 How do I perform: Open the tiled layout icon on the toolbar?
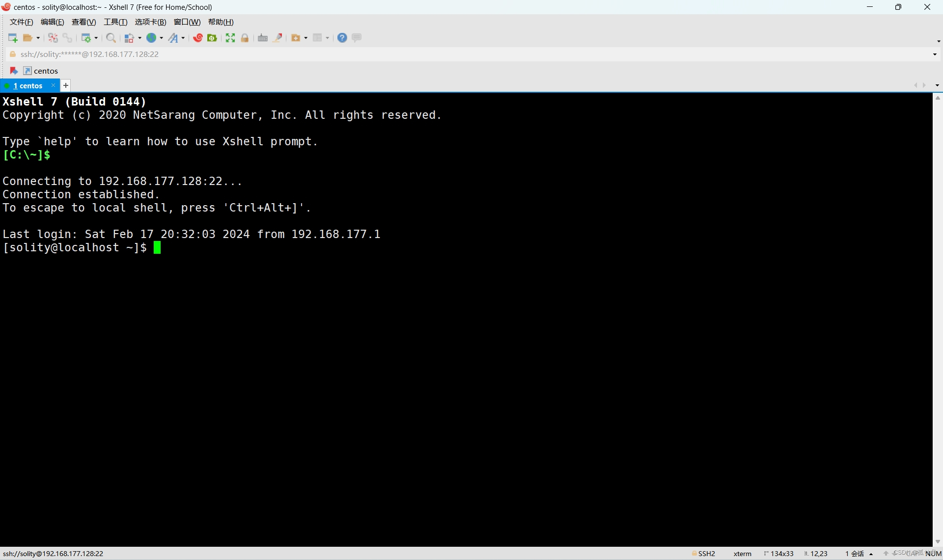(x=318, y=38)
